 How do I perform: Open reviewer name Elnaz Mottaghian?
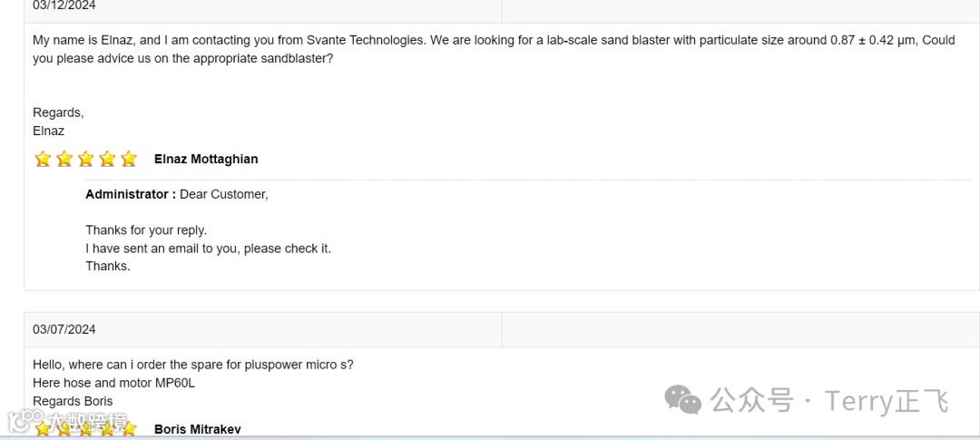pos(206,159)
